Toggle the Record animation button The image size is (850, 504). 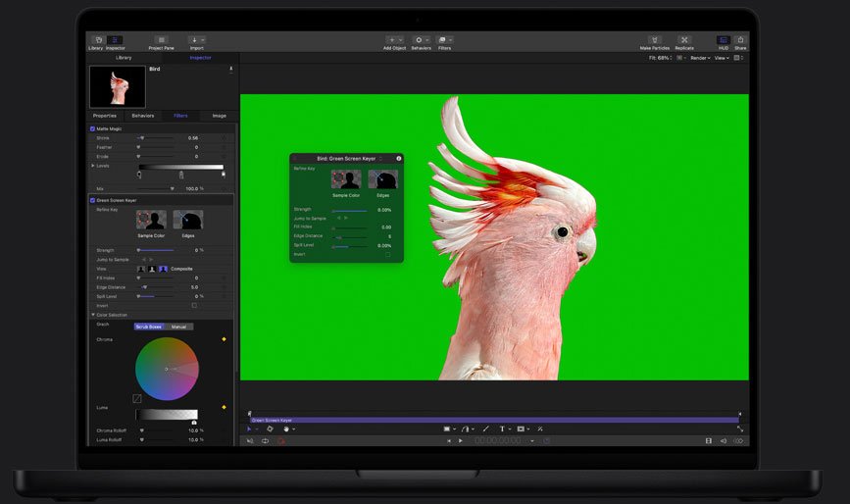(280, 441)
